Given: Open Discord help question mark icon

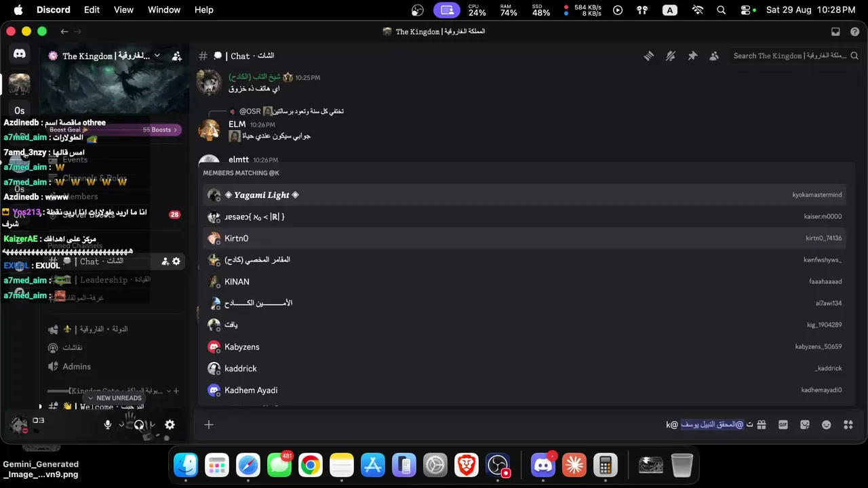Looking at the screenshot, I should (854, 31).
